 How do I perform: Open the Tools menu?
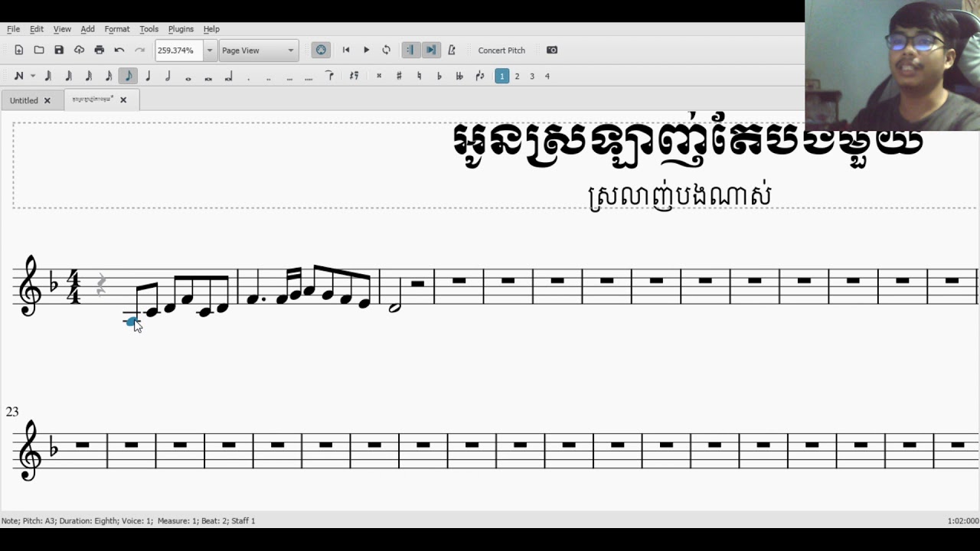[149, 29]
